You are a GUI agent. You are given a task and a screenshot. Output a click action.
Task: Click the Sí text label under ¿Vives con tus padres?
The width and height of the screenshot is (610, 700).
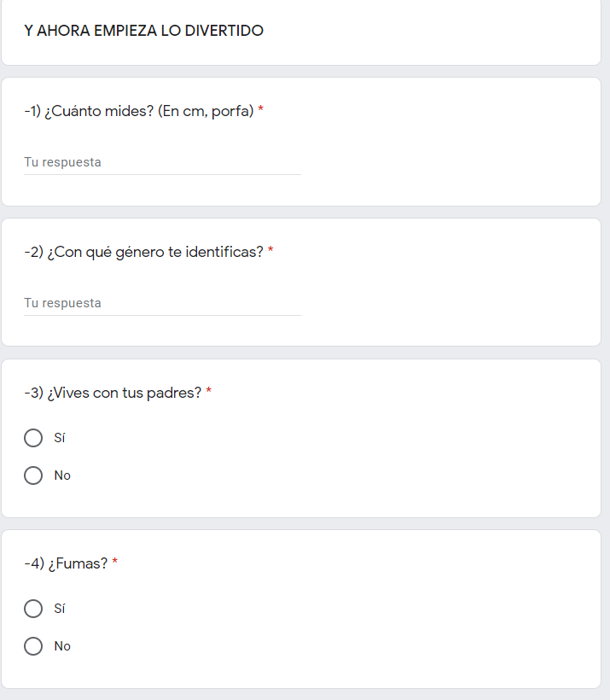pyautogui.click(x=60, y=438)
